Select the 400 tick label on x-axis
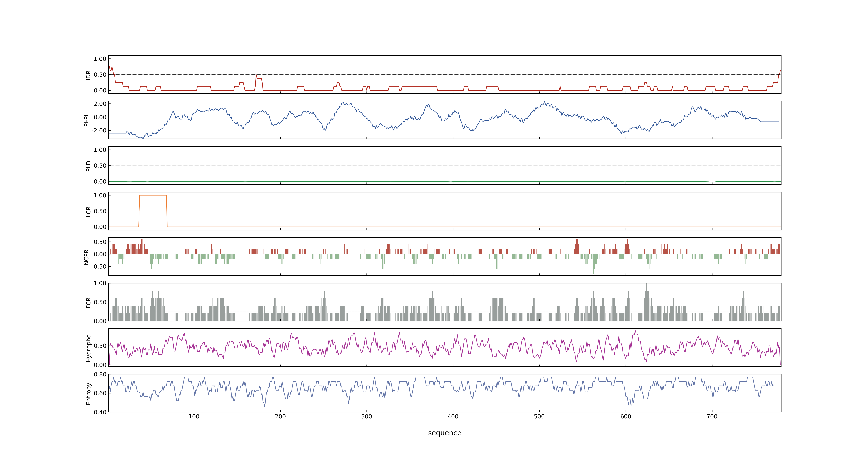Image resolution: width=868 pixels, height=463 pixels. 453,416
